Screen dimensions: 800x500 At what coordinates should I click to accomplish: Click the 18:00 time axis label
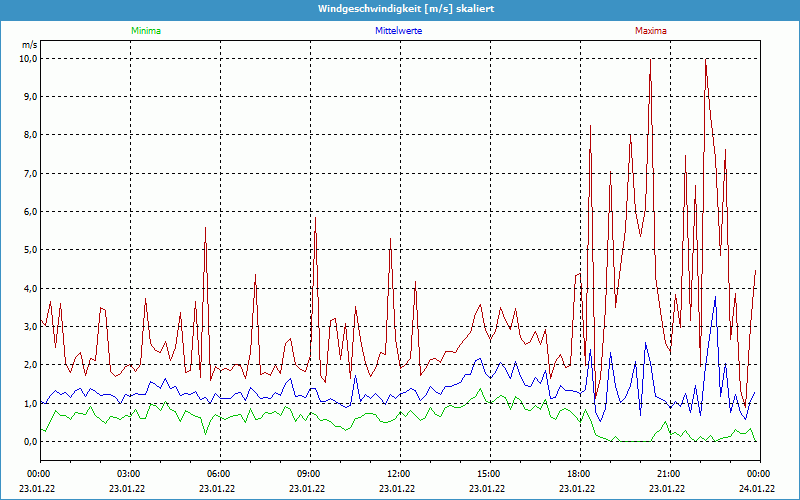[580, 474]
